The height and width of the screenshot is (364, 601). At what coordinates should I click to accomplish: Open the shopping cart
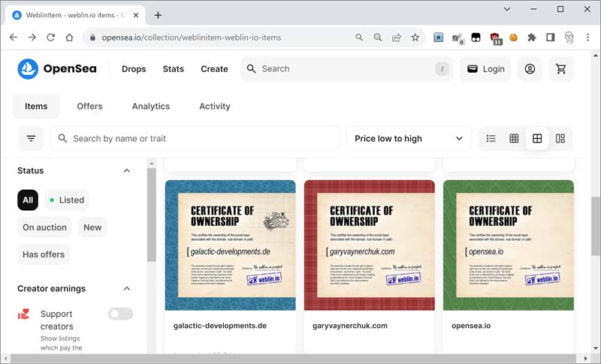click(x=561, y=69)
